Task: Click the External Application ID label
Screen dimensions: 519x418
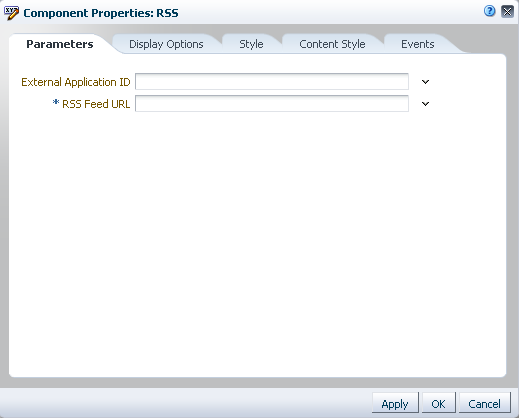Action: coord(76,82)
